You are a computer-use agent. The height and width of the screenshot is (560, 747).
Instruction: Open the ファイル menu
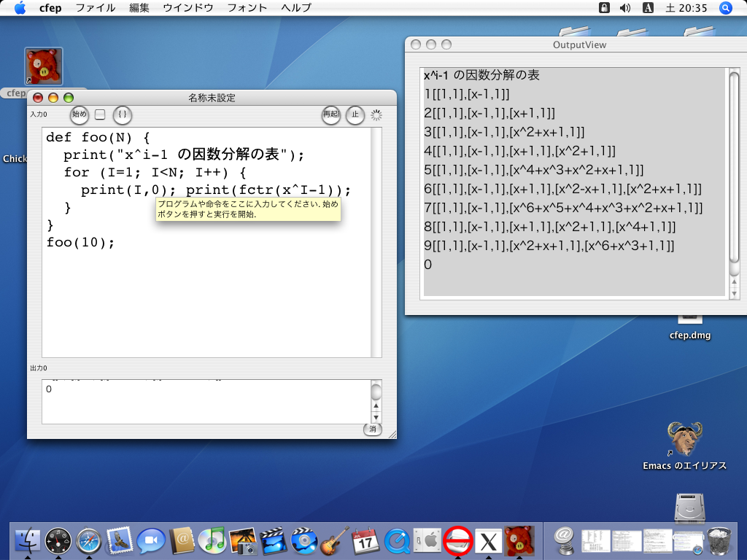click(96, 8)
